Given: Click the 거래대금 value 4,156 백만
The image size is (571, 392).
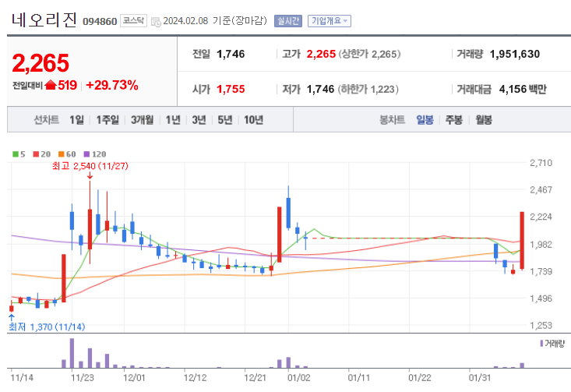Looking at the screenshot, I should 523,89.
